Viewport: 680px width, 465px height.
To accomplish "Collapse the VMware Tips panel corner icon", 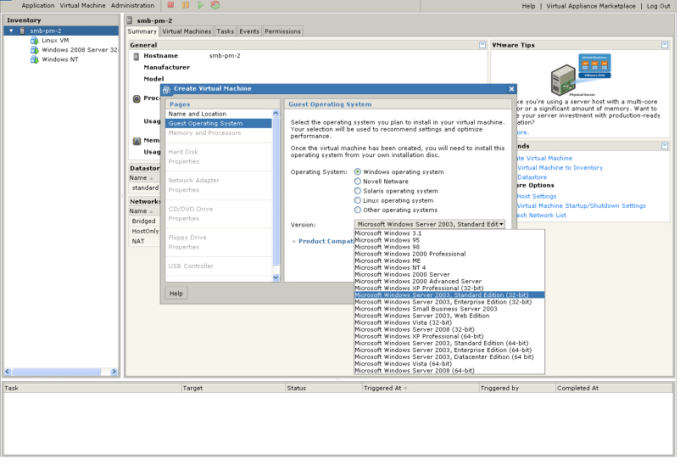I will (x=664, y=45).
